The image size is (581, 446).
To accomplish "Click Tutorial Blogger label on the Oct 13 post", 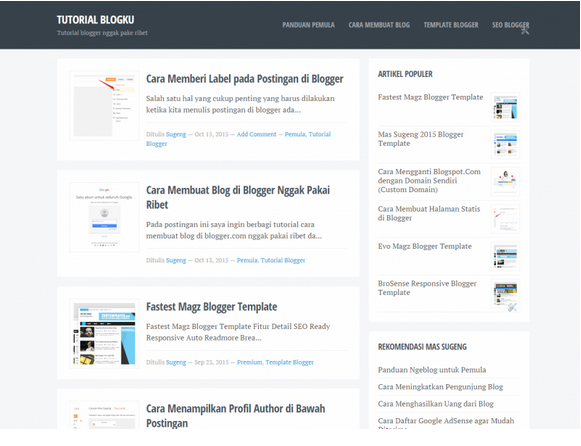I will click(283, 260).
